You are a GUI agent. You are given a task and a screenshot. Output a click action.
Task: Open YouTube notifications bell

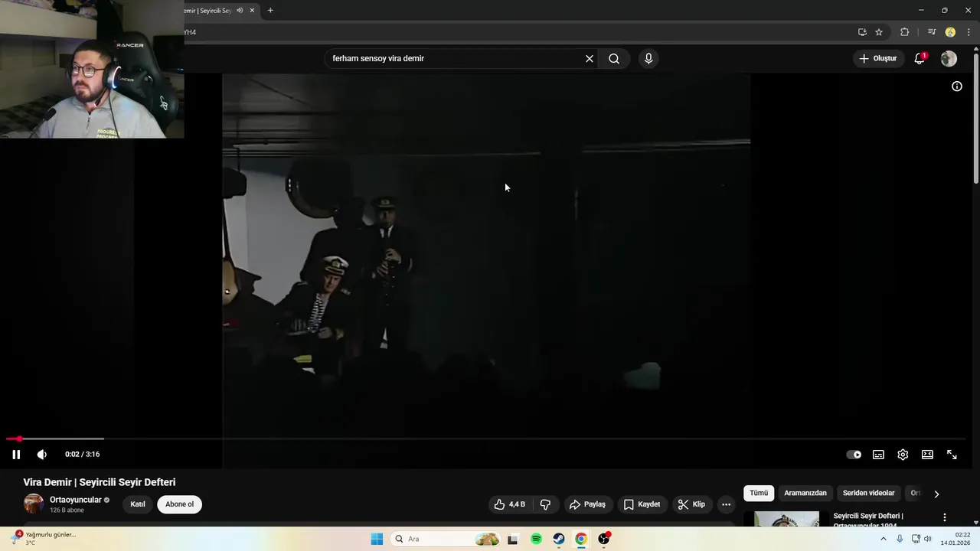click(920, 59)
